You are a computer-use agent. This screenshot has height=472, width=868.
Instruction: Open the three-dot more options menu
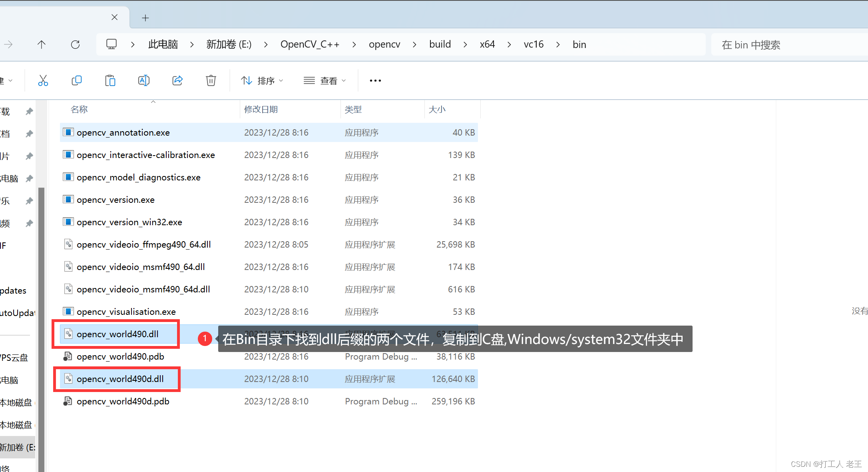point(375,80)
